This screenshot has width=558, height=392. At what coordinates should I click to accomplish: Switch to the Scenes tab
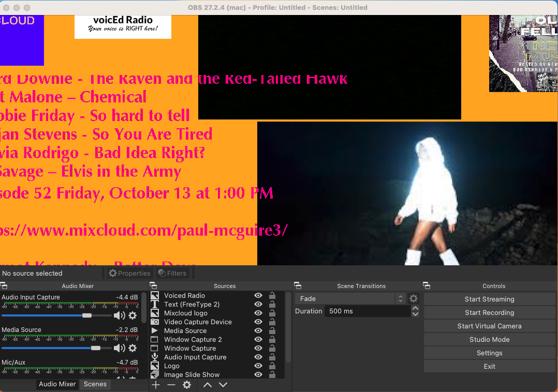tap(95, 384)
